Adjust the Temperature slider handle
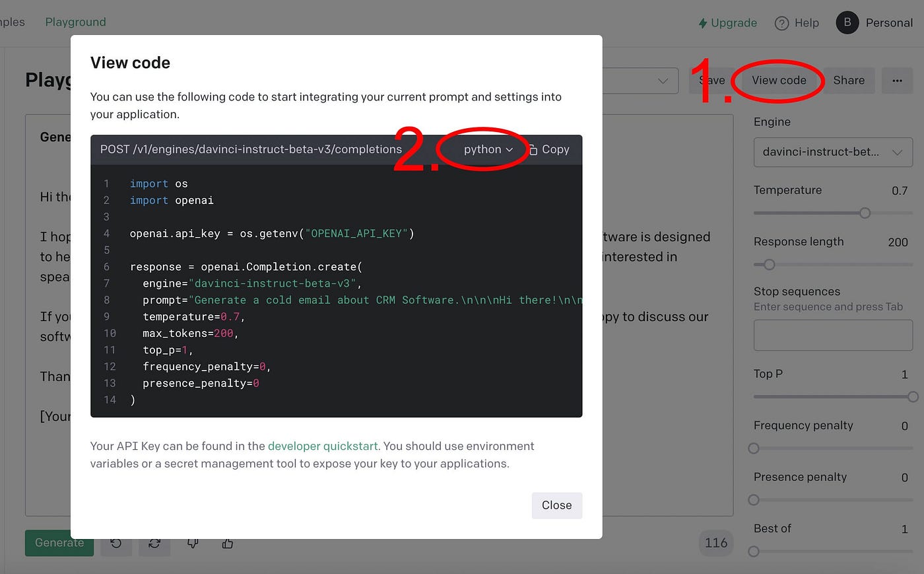 (865, 213)
